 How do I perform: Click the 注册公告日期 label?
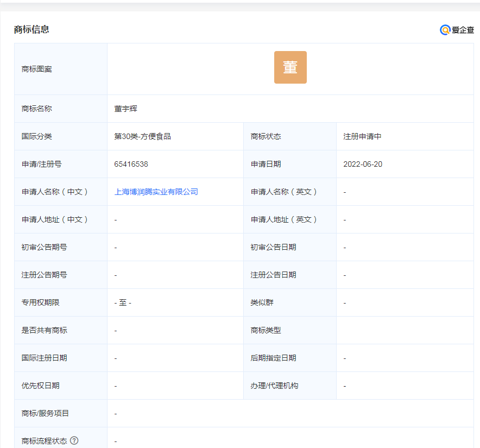tap(273, 275)
